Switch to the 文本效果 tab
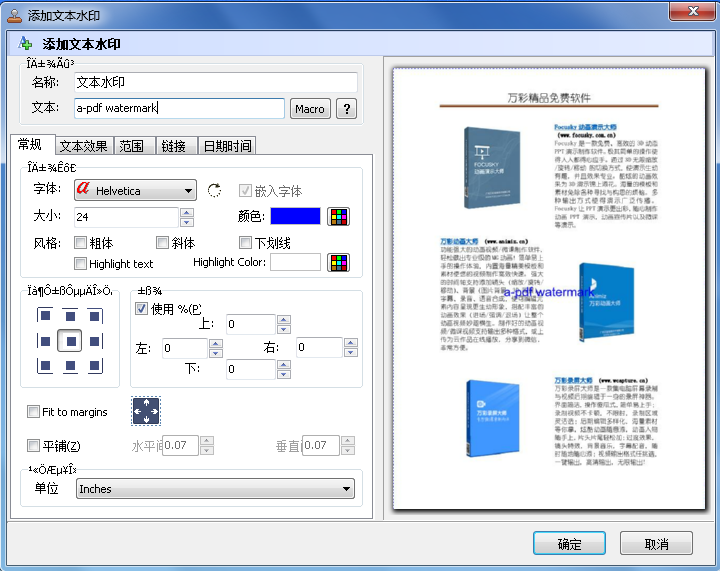 [83, 146]
